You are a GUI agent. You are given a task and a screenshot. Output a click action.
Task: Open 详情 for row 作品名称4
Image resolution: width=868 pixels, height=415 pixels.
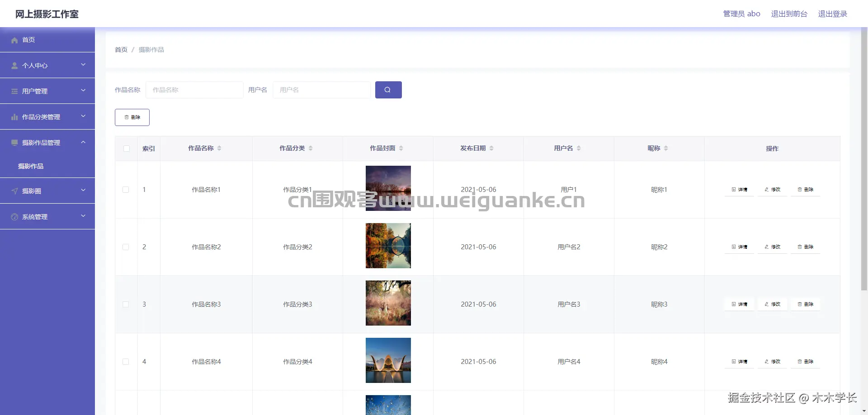click(739, 362)
